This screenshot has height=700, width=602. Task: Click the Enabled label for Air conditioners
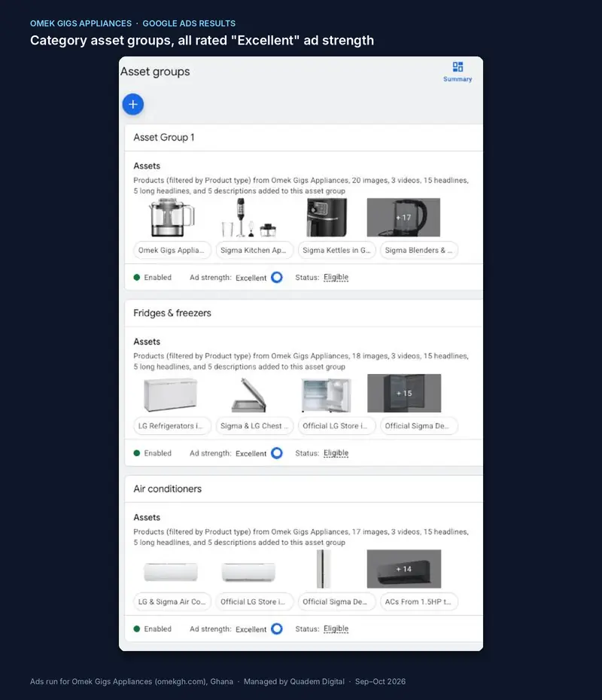[157, 629]
